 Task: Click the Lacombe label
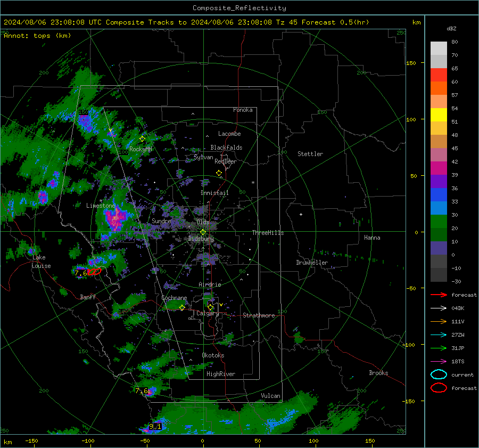click(x=229, y=134)
